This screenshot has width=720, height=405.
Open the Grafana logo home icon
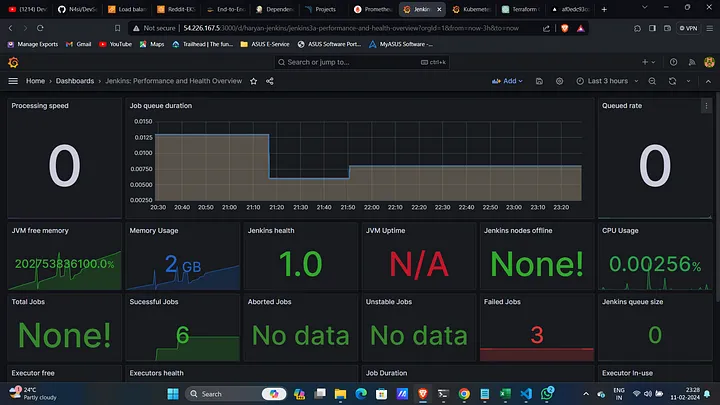pyautogui.click(x=13, y=62)
